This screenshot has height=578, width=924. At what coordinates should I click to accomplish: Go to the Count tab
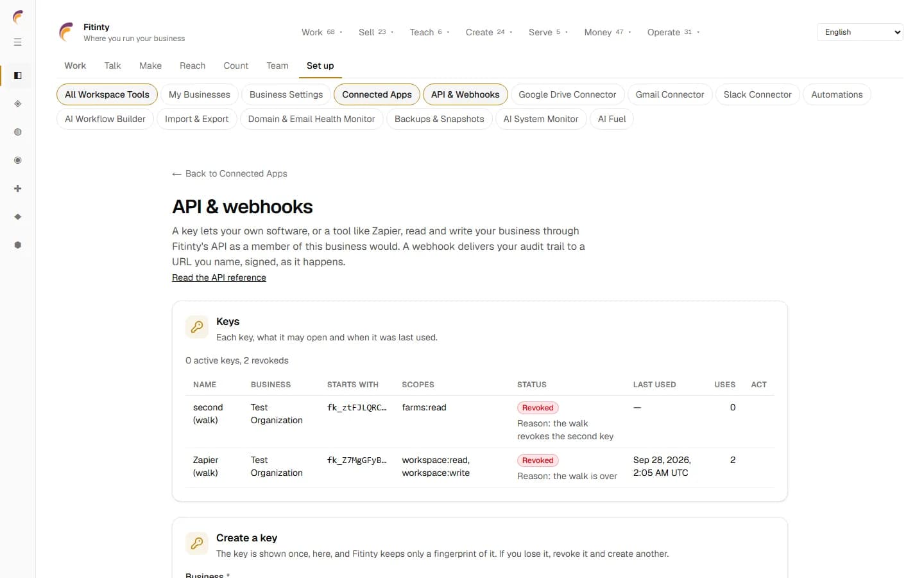[x=235, y=66]
